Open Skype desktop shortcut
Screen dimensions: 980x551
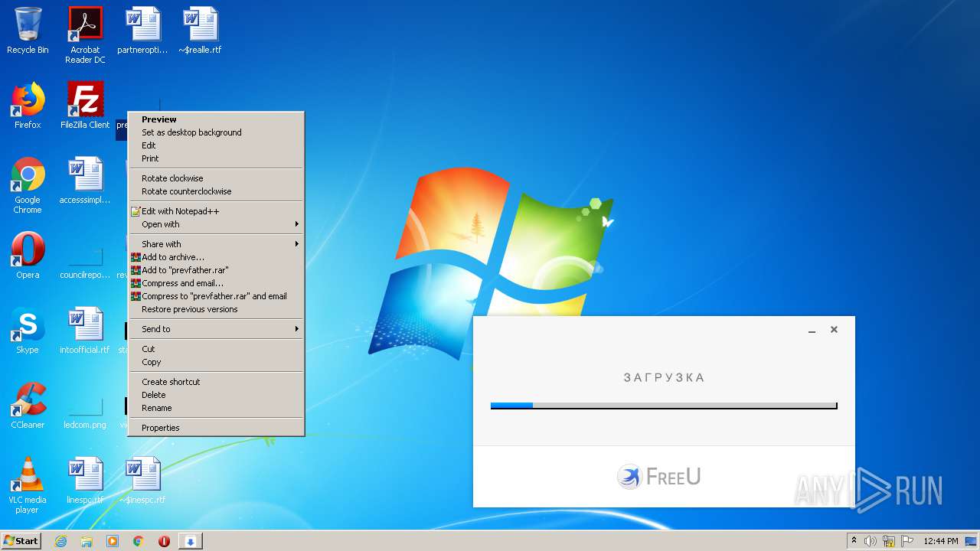[28, 330]
